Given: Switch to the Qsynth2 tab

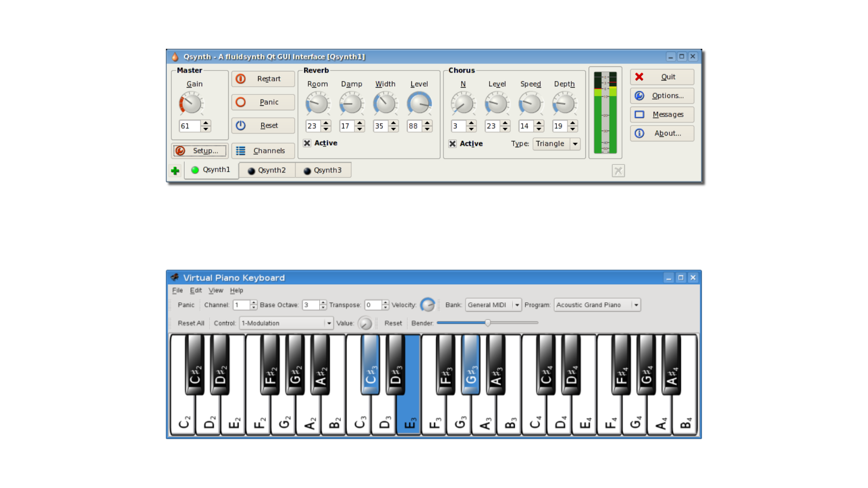Looking at the screenshot, I should pos(267,170).
